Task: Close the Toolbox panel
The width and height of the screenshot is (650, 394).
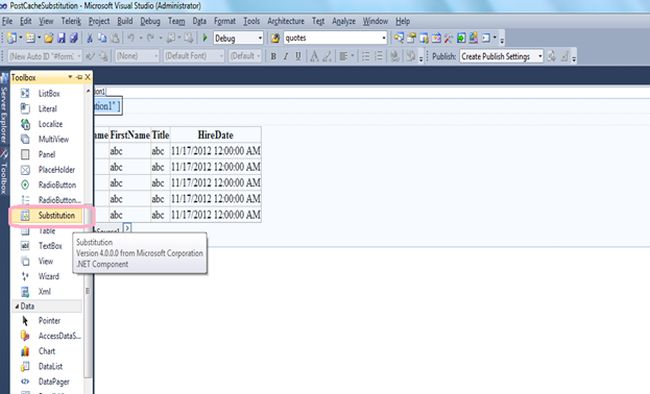Action: coord(88,77)
